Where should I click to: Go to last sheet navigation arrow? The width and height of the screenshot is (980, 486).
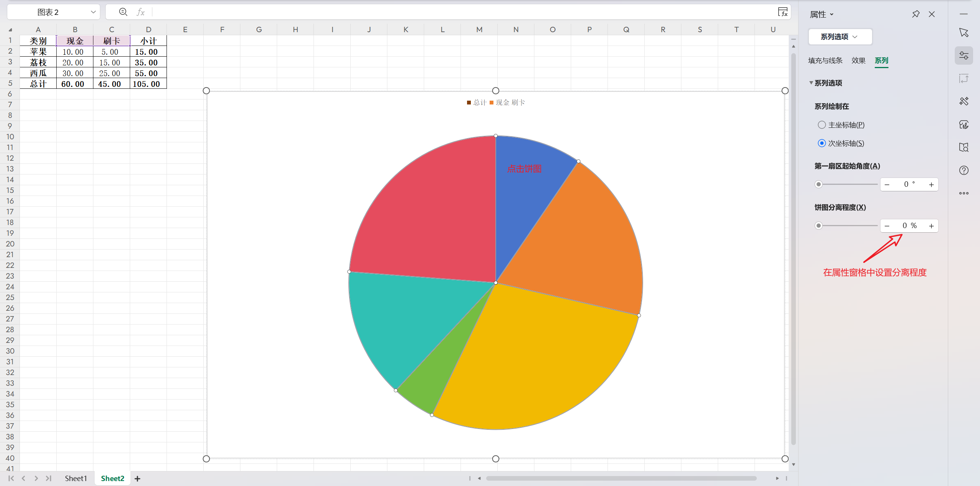point(49,478)
